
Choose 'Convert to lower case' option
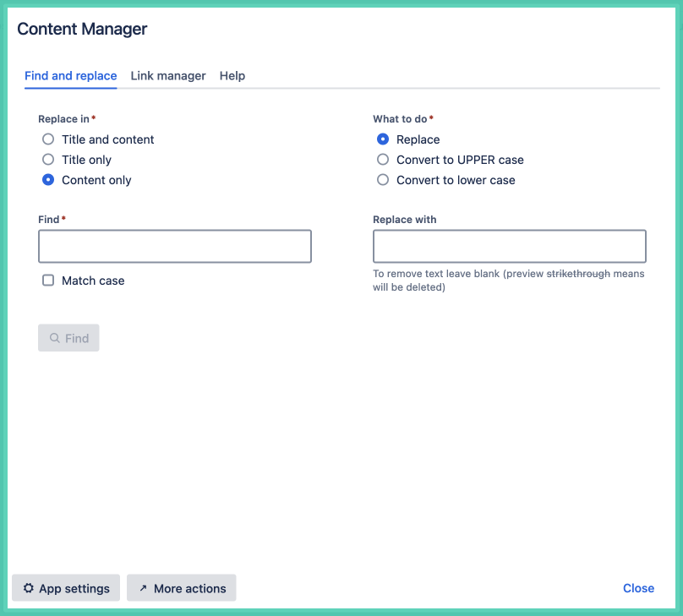click(x=383, y=180)
